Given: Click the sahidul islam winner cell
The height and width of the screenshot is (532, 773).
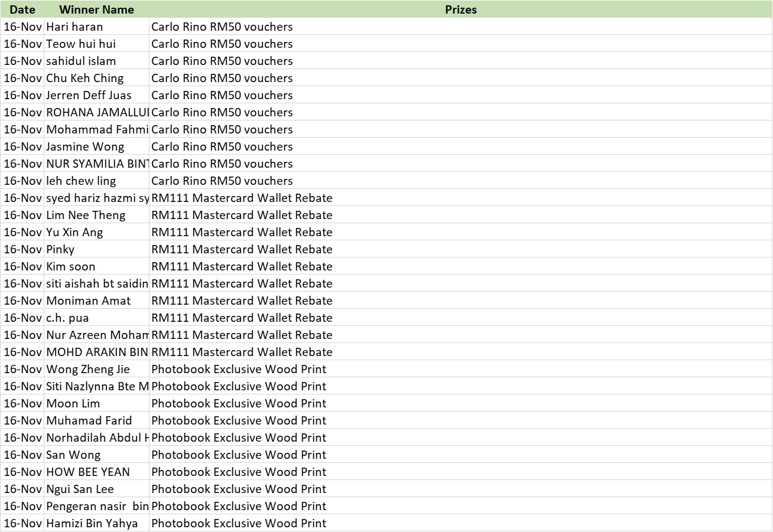Looking at the screenshot, I should click(x=81, y=61).
